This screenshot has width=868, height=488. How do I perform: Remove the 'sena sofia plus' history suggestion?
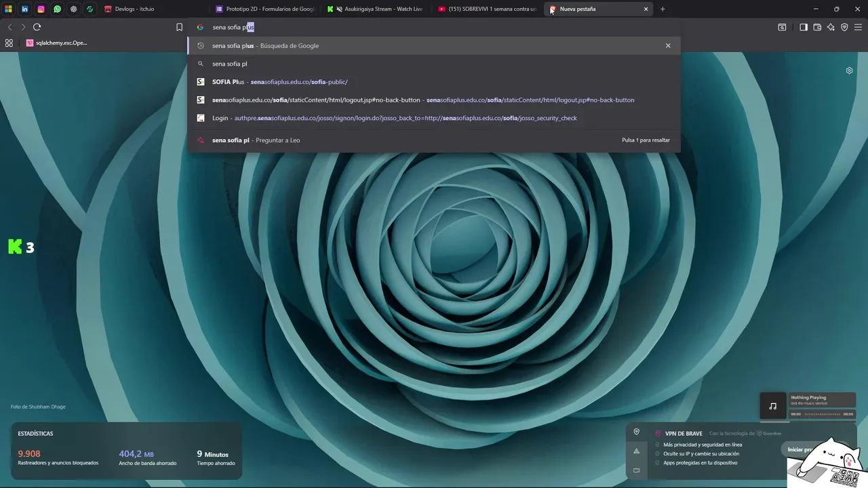point(668,45)
